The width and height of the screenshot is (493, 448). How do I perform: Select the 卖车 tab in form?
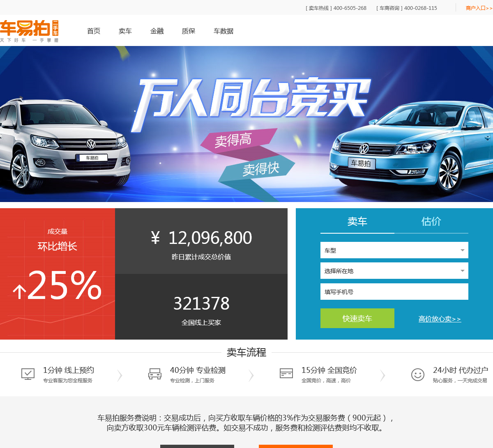[x=357, y=222]
